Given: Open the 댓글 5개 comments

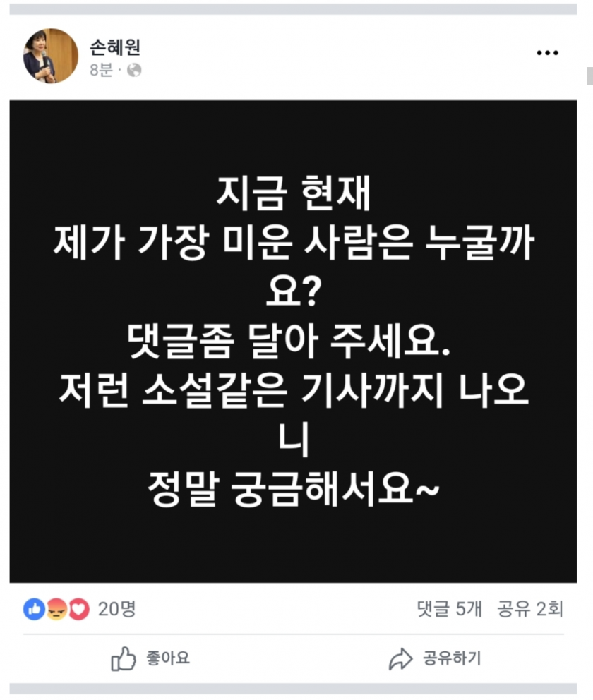Looking at the screenshot, I should point(449,609).
